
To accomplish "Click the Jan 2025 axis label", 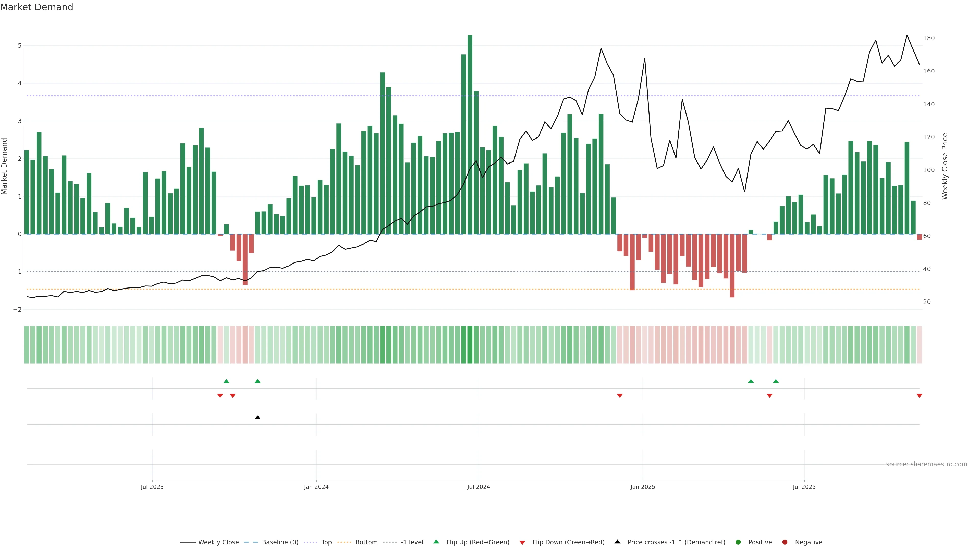I will [643, 487].
